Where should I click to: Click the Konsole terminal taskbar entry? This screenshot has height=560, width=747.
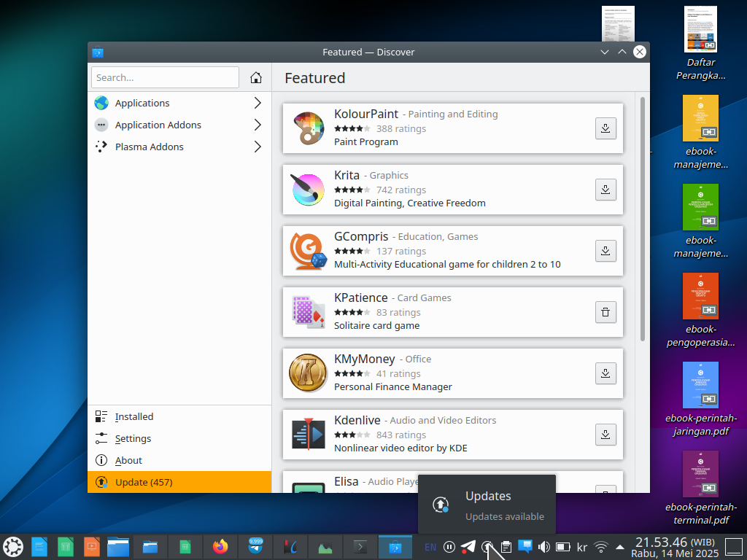(360, 547)
